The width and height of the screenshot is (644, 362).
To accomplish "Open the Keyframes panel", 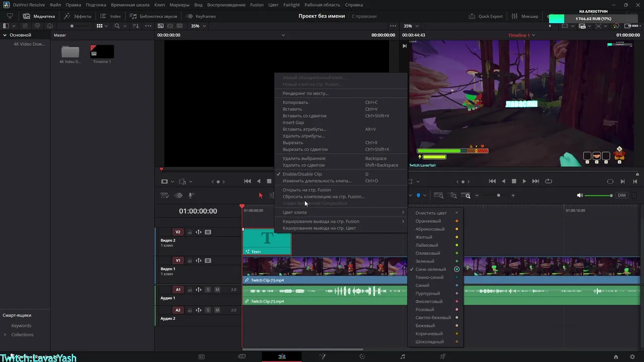I will coord(201,16).
